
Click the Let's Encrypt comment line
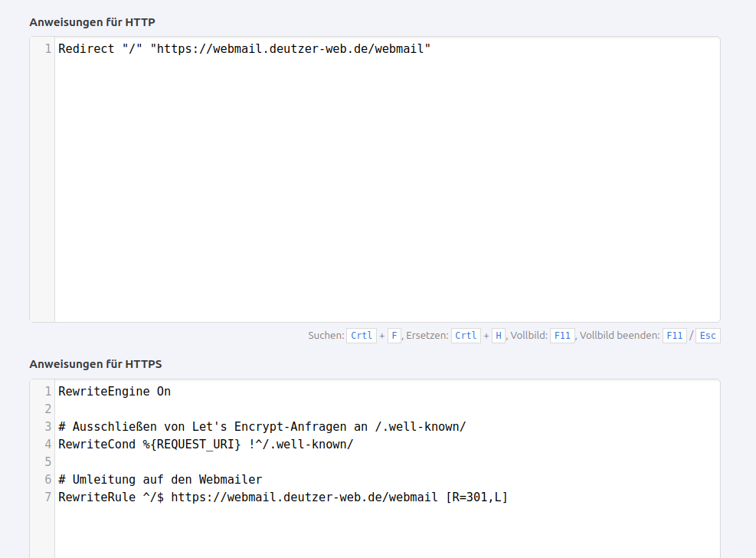tap(261, 427)
